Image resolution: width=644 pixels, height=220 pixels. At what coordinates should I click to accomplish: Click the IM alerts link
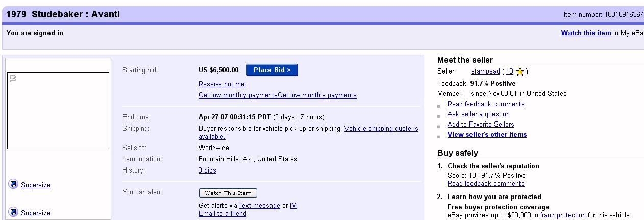point(293,206)
